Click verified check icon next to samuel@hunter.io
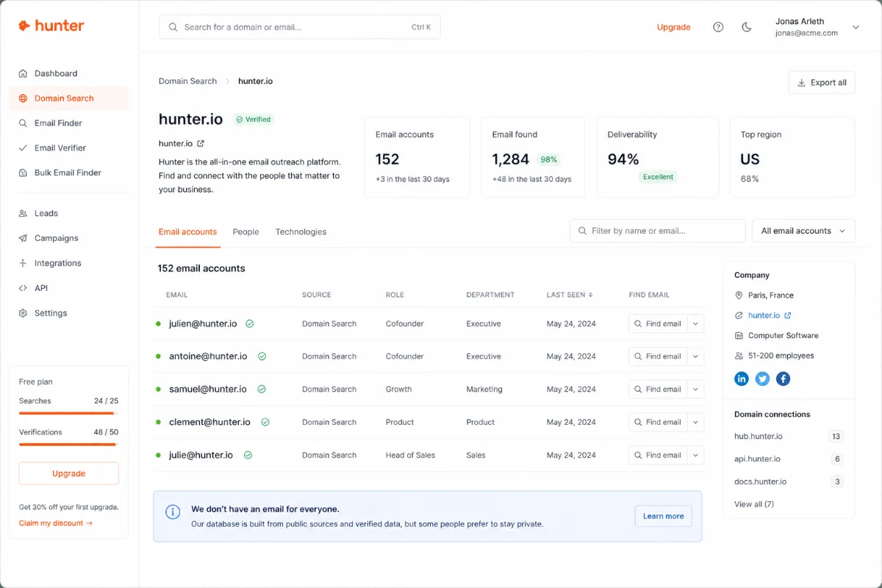This screenshot has width=882, height=588. pos(262,390)
